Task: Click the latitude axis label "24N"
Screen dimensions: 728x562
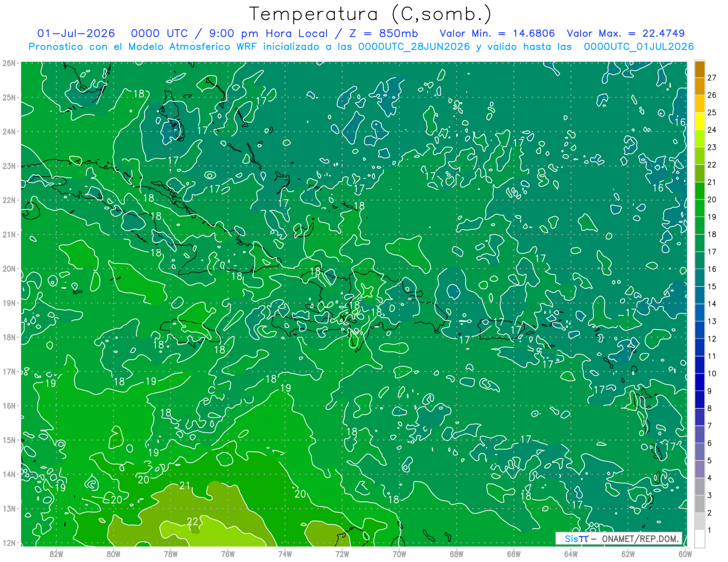Action: coord(9,132)
